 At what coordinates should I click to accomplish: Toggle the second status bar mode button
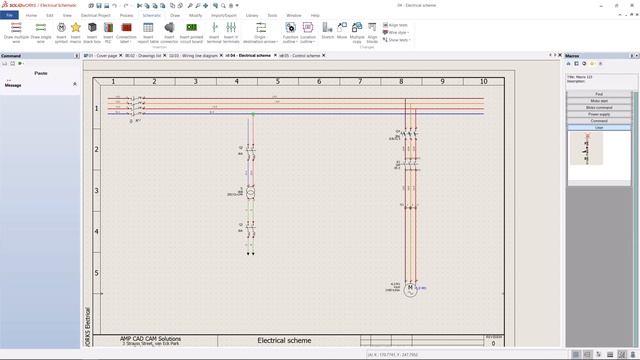pyautogui.click(x=587, y=354)
